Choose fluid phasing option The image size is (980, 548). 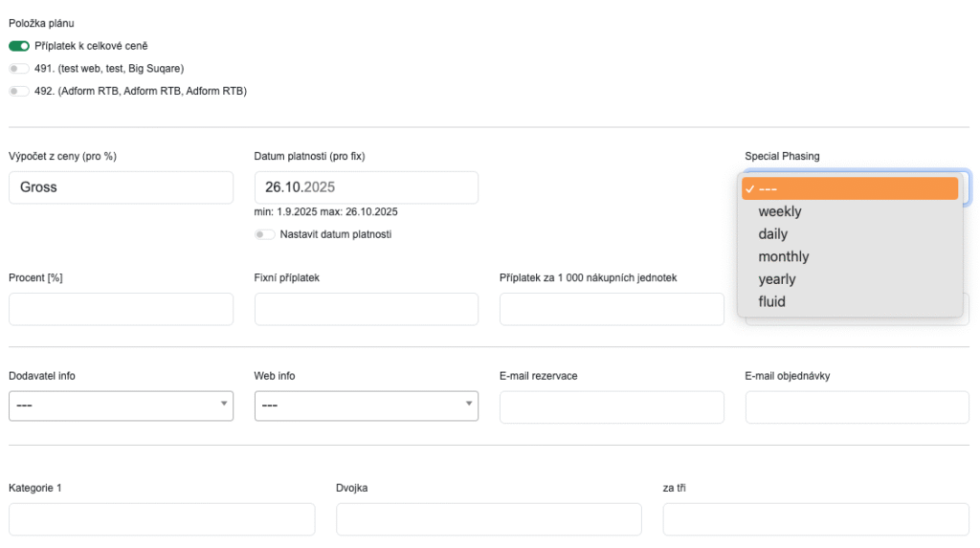pyautogui.click(x=771, y=301)
